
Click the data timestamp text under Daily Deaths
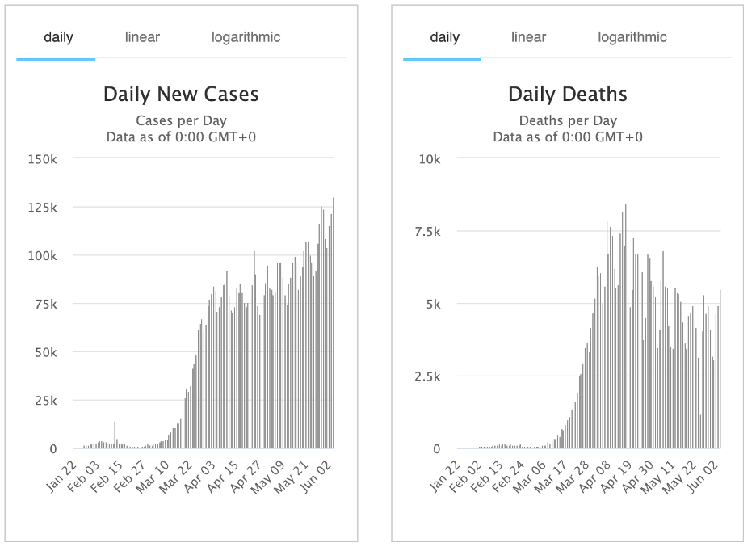point(567,137)
